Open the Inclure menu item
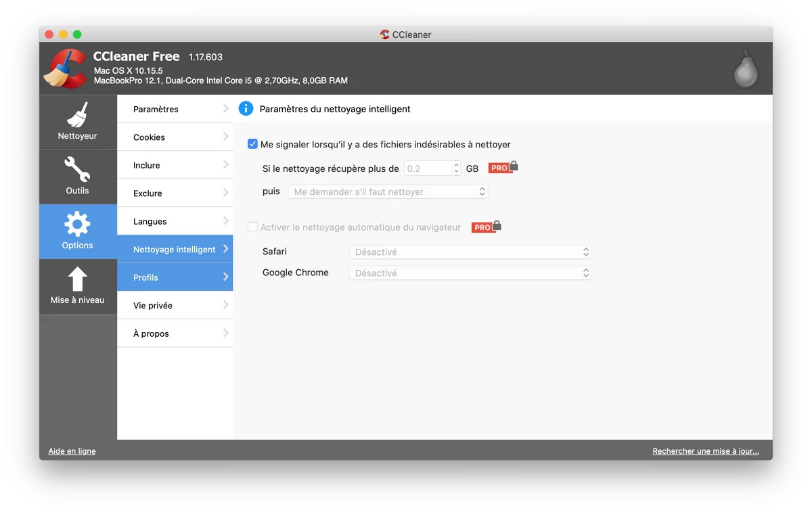This screenshot has width=812, height=512. point(175,165)
